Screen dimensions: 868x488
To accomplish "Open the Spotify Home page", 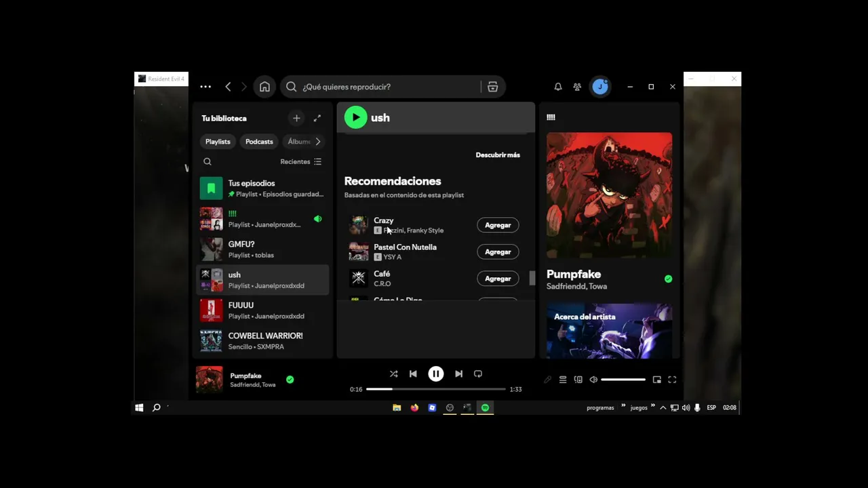I will (x=264, y=87).
